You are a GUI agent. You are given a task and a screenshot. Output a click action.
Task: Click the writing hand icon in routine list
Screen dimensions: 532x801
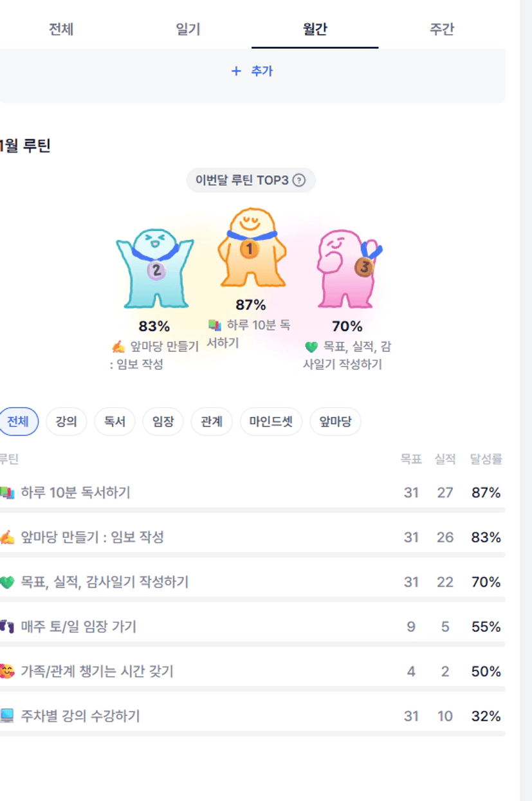click(x=7, y=537)
